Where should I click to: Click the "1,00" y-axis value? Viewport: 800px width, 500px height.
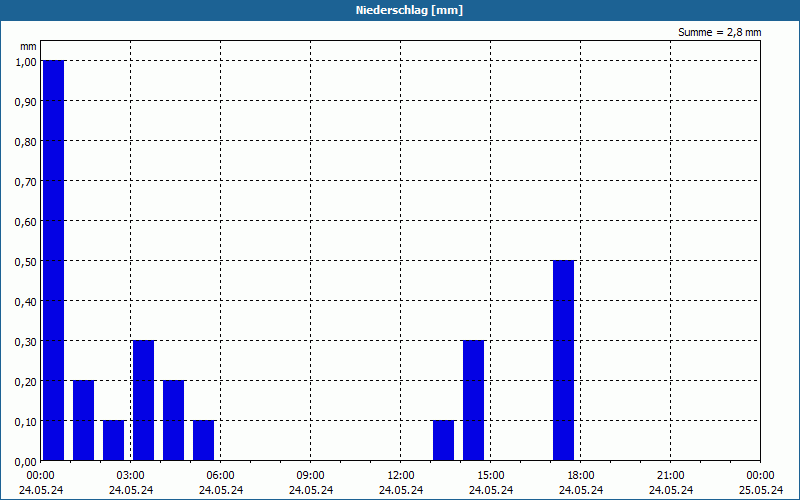(26, 61)
